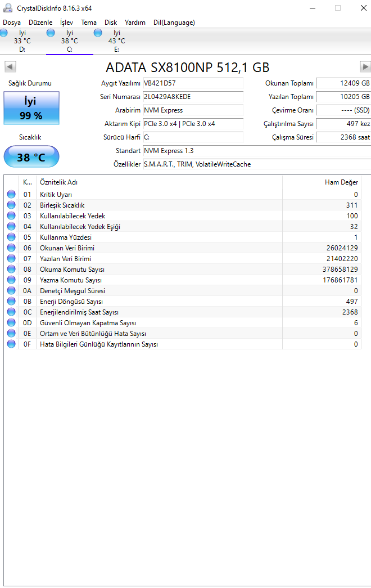This screenshot has width=371, height=588.
Task: Click the Sürücü Harfi field C:
Action: click(x=193, y=137)
